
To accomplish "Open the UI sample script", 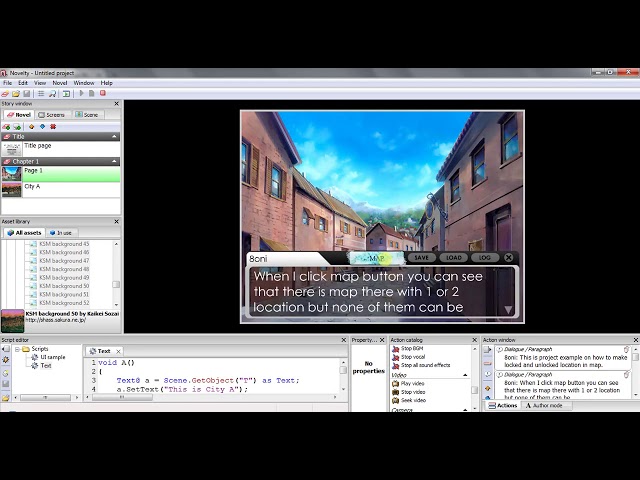I will click(x=53, y=357).
